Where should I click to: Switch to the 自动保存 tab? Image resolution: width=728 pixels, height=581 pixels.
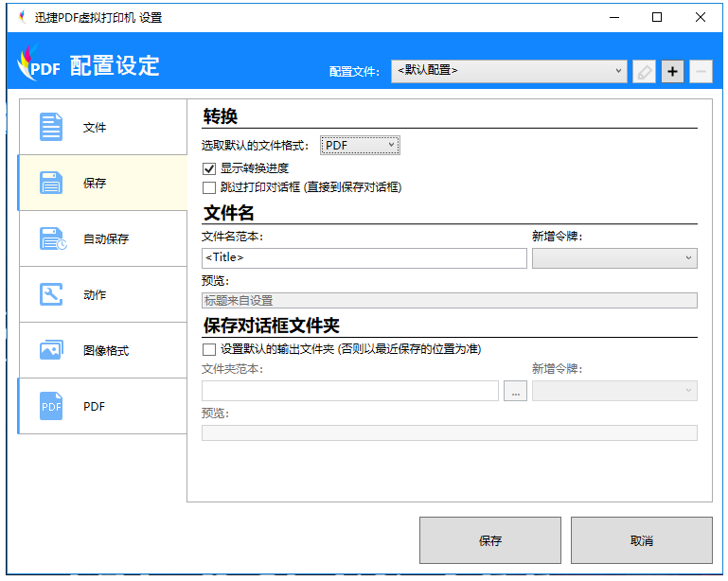(x=105, y=238)
